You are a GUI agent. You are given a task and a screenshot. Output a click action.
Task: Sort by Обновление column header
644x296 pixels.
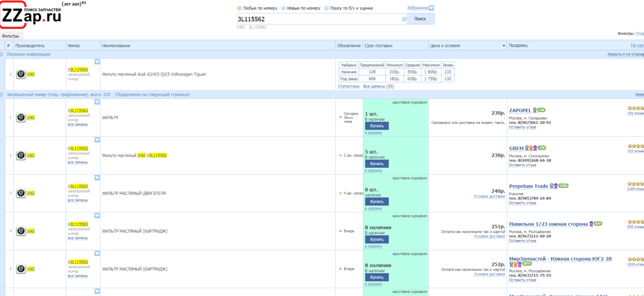pyautogui.click(x=349, y=45)
